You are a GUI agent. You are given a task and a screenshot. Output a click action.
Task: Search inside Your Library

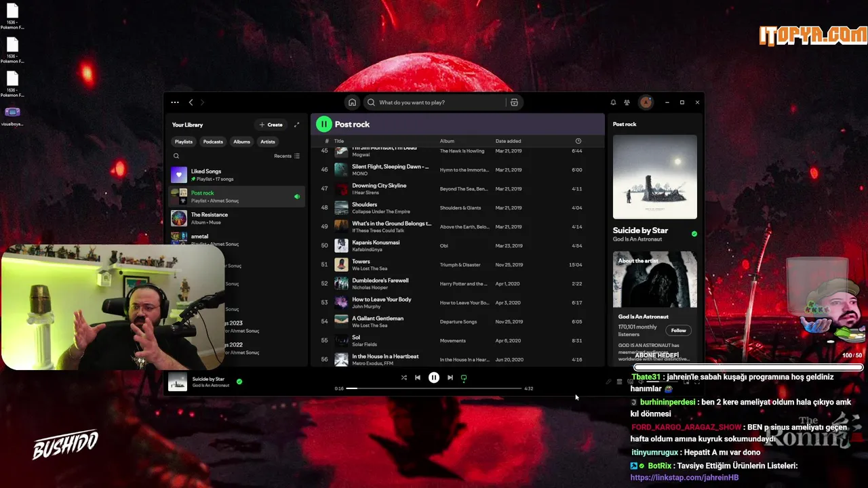tap(176, 156)
